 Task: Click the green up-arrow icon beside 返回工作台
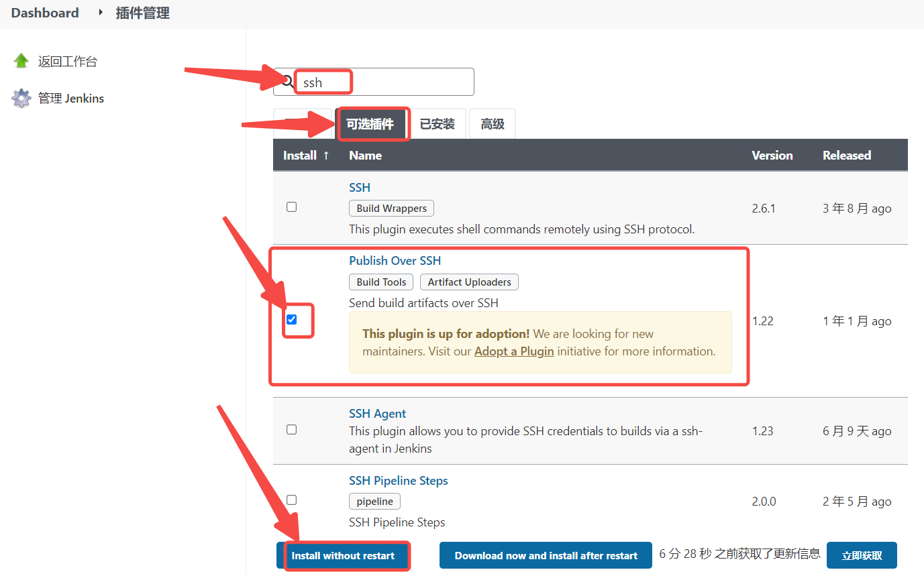(x=21, y=61)
